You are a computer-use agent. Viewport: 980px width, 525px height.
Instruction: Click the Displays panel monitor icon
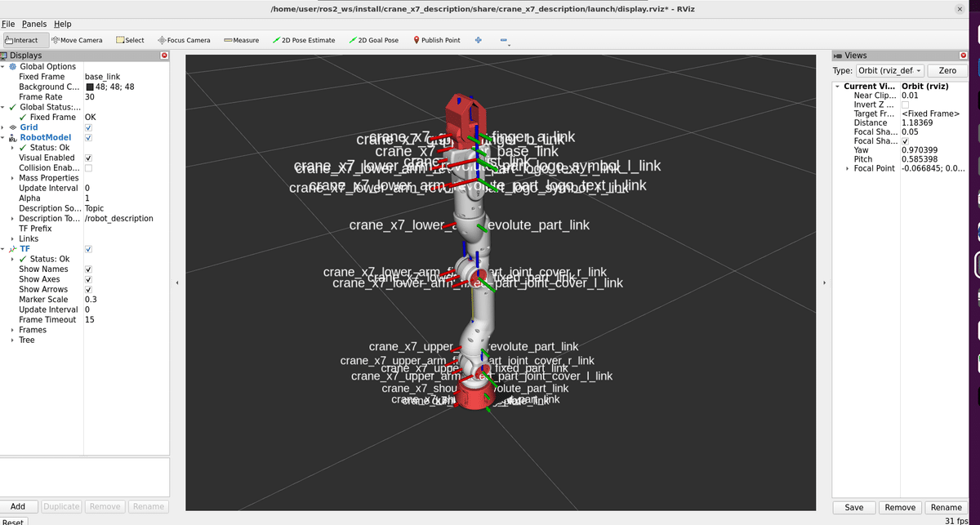point(4,56)
